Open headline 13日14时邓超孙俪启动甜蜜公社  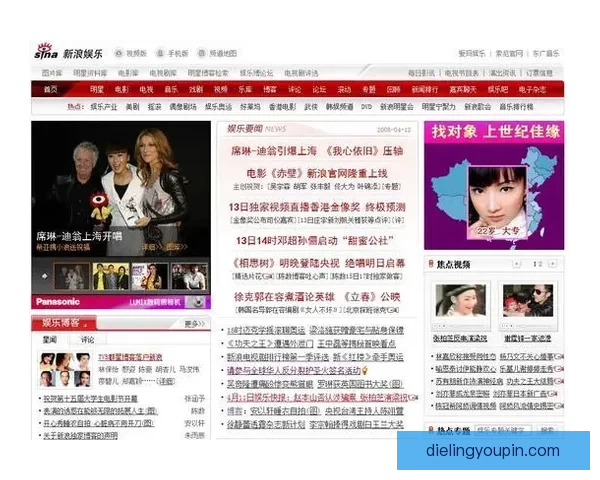315,241
